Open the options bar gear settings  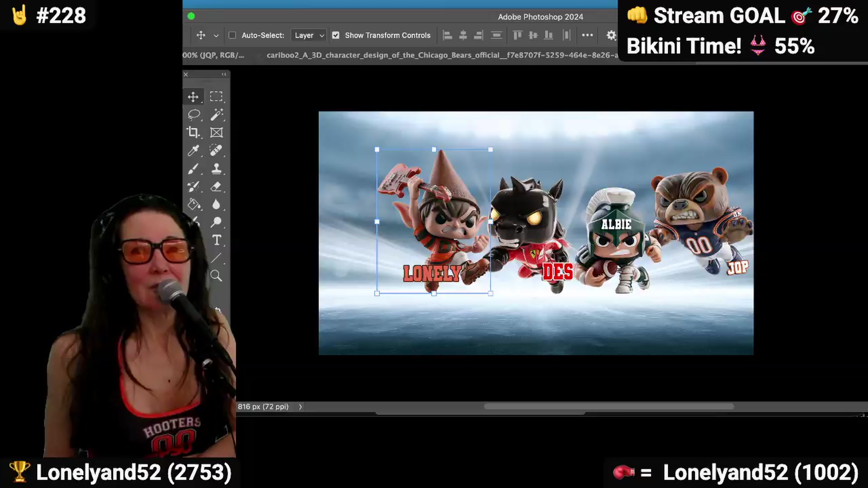pyautogui.click(x=611, y=35)
